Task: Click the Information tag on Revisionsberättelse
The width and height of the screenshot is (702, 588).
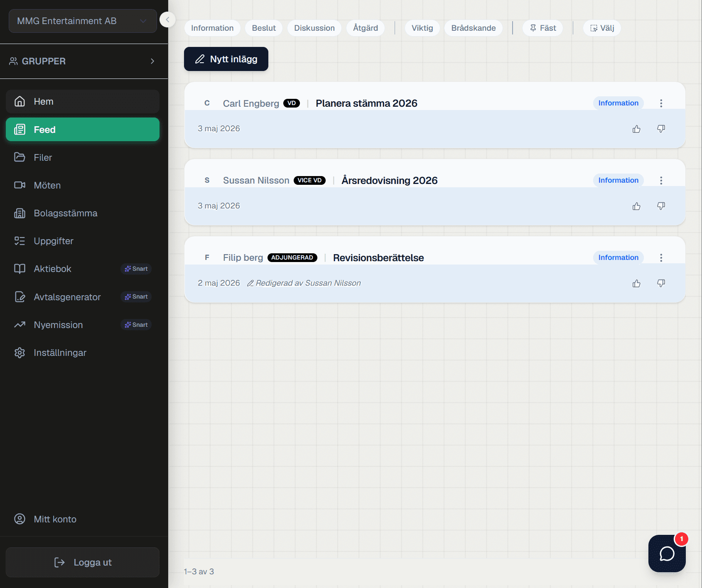Action: pyautogui.click(x=618, y=257)
